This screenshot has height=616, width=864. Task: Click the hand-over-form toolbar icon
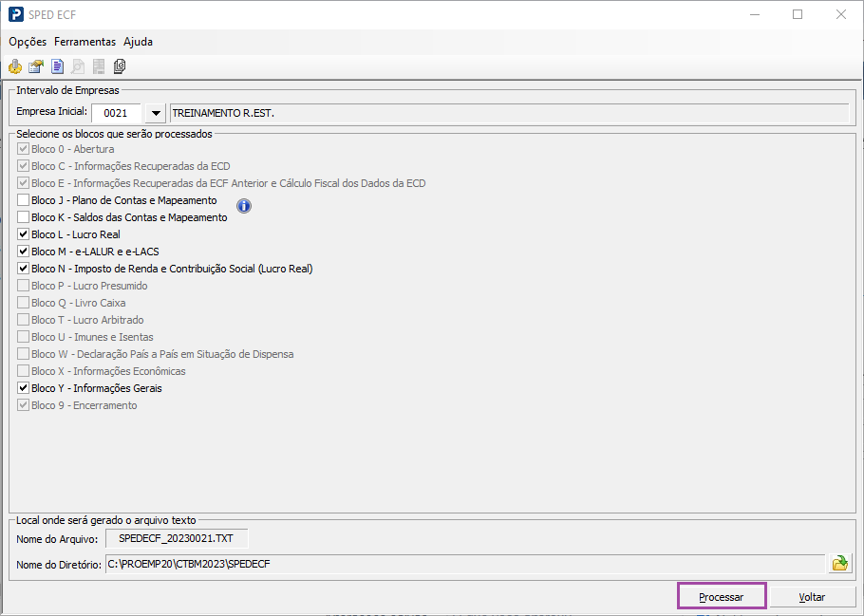[x=36, y=66]
